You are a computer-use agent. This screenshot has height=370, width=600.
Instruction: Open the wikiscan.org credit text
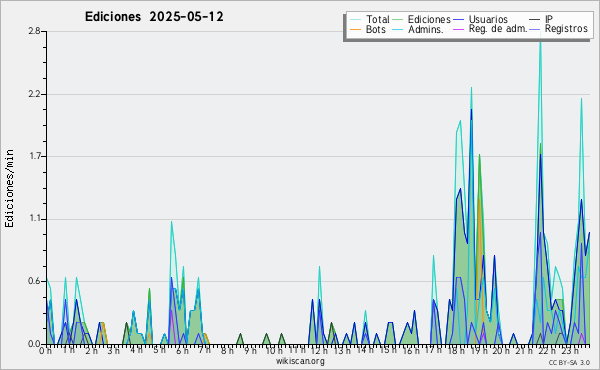[300, 361]
